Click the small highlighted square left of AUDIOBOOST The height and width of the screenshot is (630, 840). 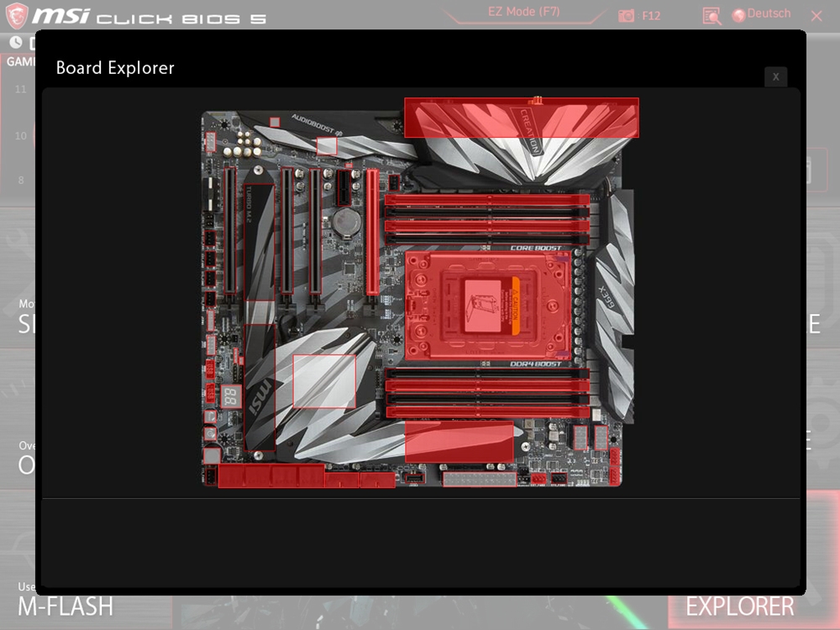(275, 122)
